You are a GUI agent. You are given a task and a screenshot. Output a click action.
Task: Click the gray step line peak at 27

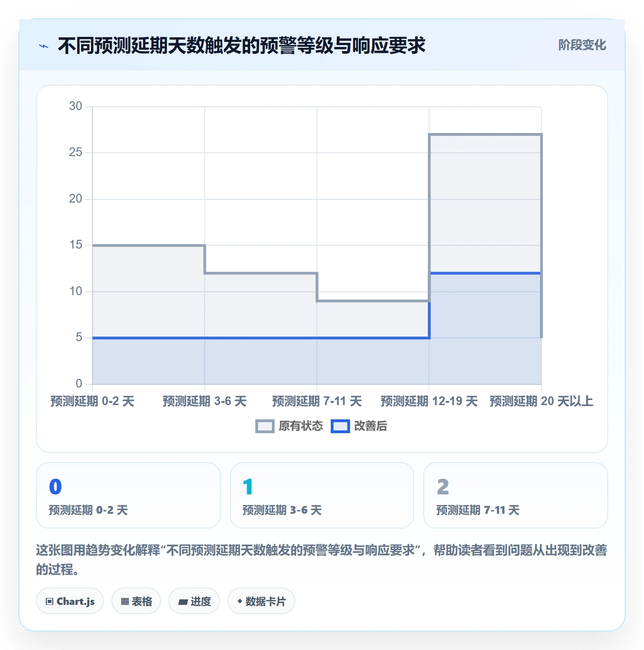coord(485,134)
